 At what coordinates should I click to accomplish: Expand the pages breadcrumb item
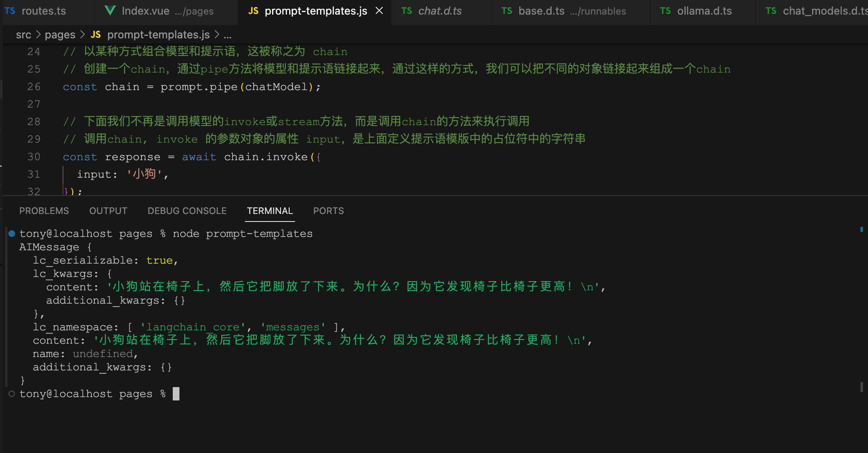tap(60, 35)
